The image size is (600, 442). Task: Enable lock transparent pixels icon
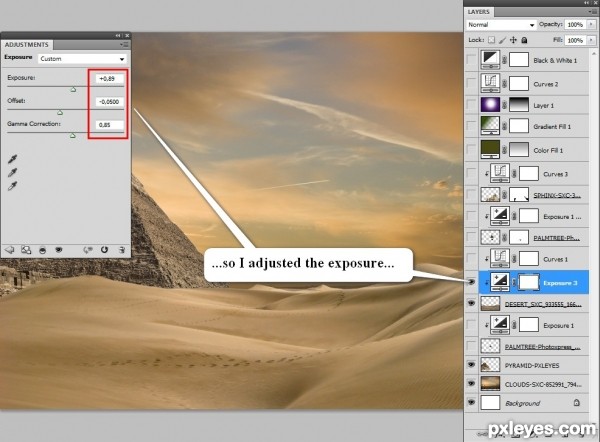click(x=491, y=40)
